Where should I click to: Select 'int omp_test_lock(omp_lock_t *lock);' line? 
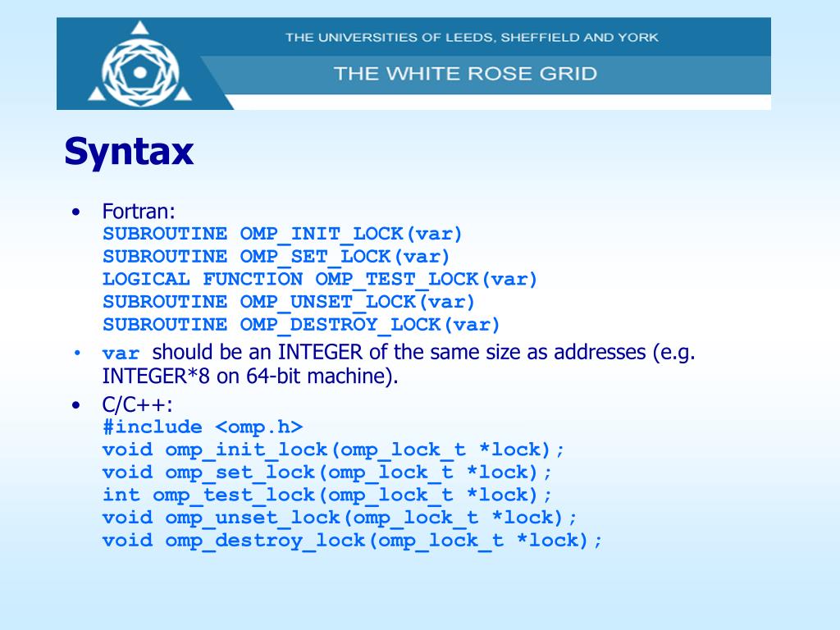tap(326, 495)
